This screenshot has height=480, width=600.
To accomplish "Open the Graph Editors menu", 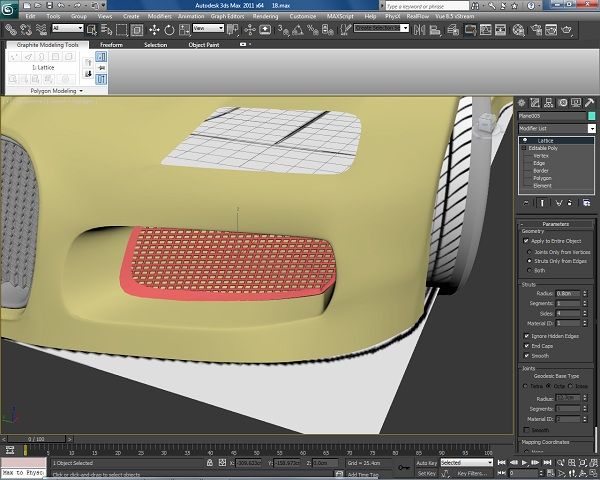I will click(227, 16).
